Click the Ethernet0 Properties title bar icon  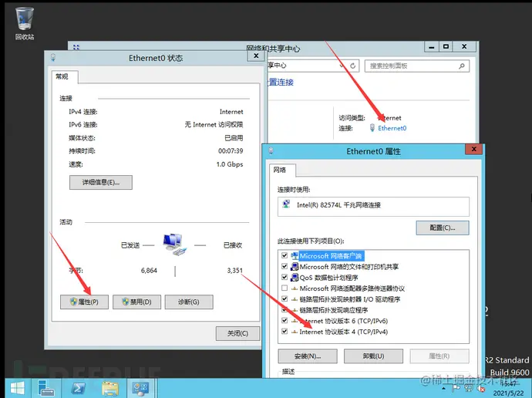click(x=271, y=150)
